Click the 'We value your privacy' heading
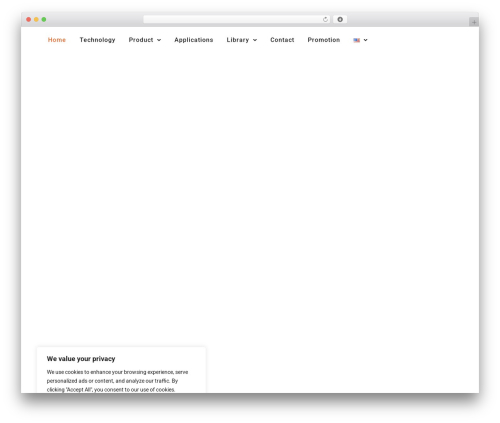 click(x=81, y=359)
